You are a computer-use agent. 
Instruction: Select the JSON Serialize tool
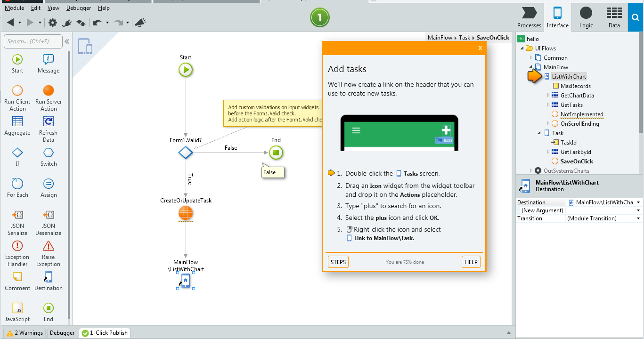pos(17,222)
